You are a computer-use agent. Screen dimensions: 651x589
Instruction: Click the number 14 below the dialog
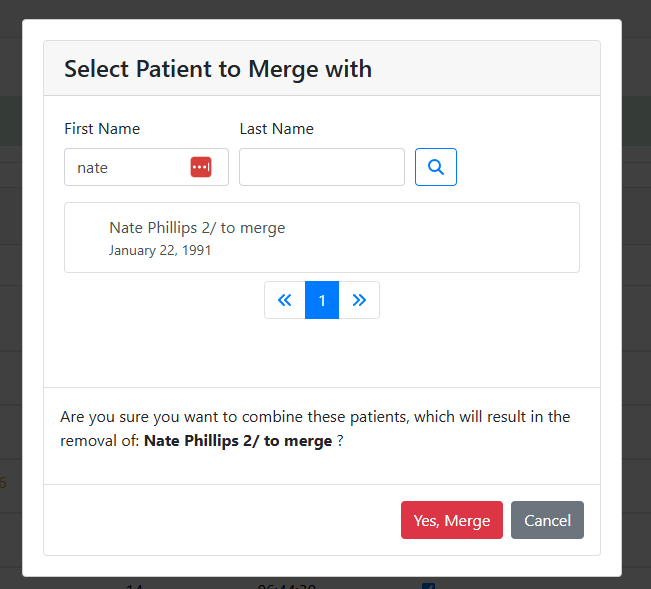click(135, 585)
